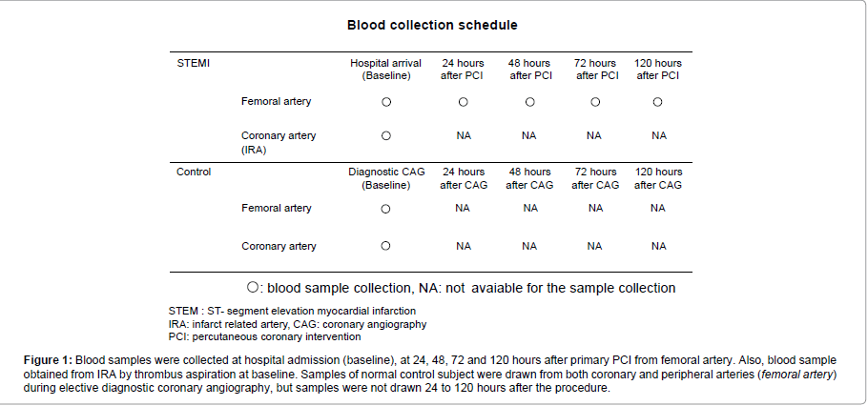868x406 pixels.
Task: Click the "24 hours after CAG" column header
Action: [x=464, y=178]
